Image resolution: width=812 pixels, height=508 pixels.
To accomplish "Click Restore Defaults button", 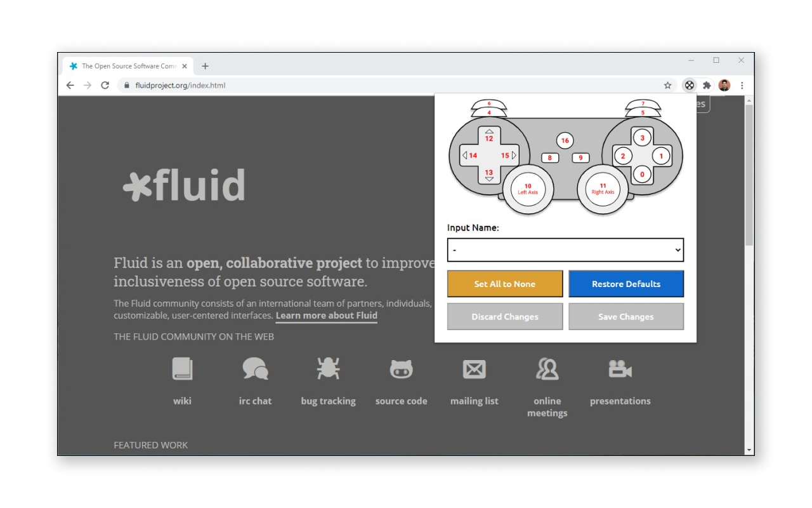I will coord(626,284).
